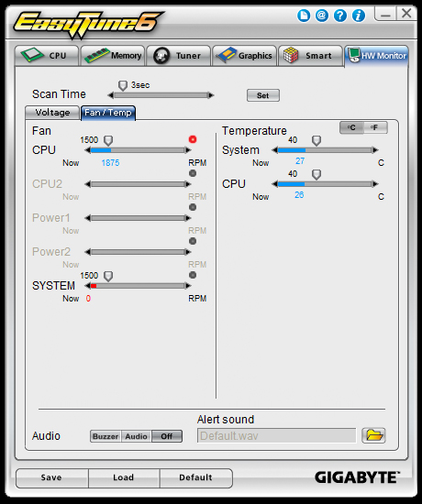The width and height of the screenshot is (422, 504).
Task: Click the Power2 fan slider bar
Action: coord(139,252)
